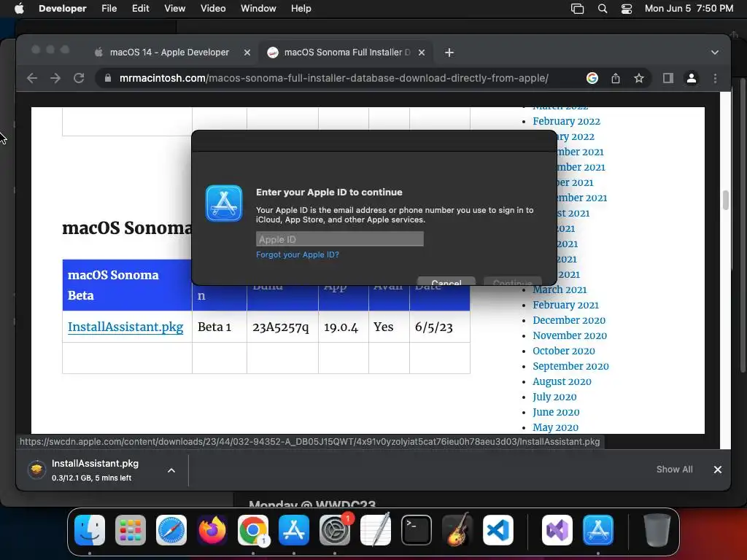Click the padlock site info icon
The image size is (747, 560).
pos(108,78)
